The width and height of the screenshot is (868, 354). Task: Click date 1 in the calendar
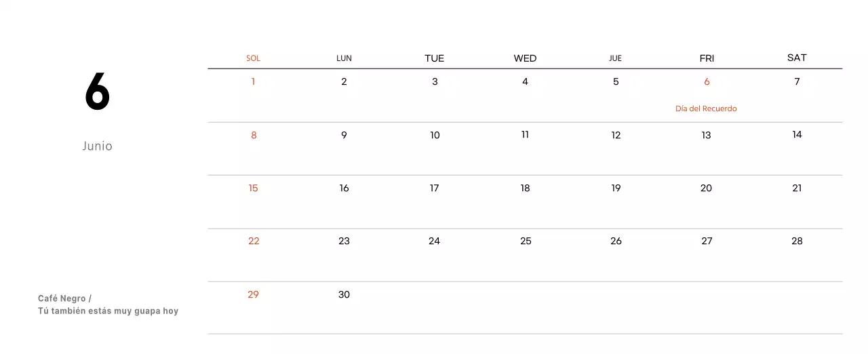[x=253, y=82]
